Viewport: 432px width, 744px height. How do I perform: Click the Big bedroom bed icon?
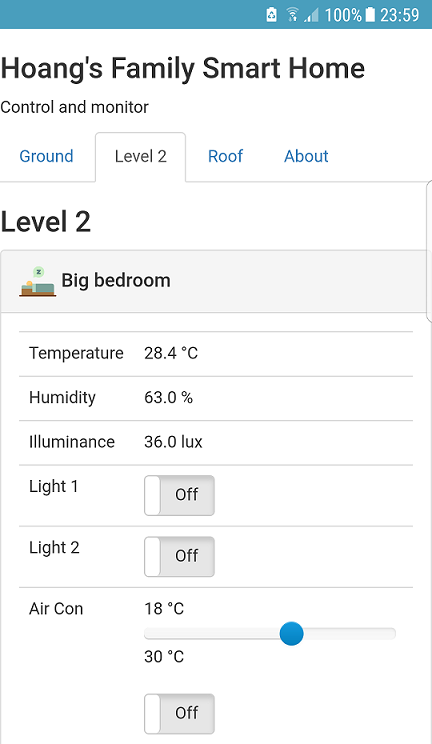pos(38,281)
